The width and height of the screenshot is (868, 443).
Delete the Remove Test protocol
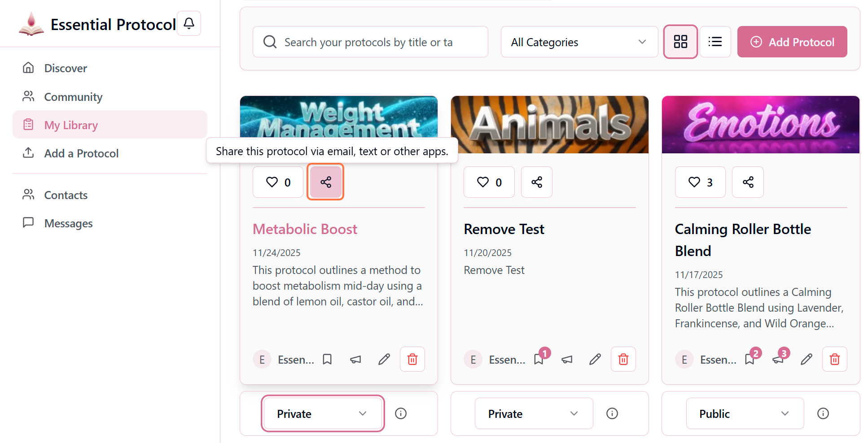[x=623, y=359]
